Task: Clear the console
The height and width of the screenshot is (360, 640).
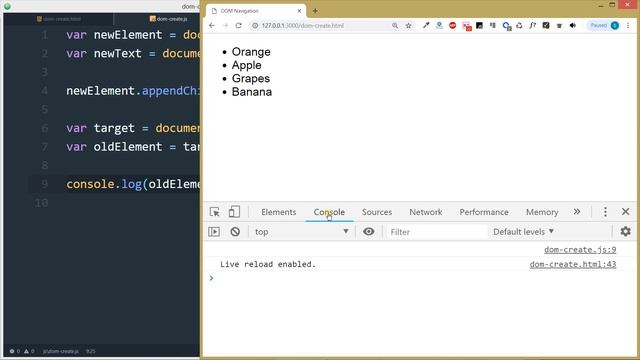Action: pyautogui.click(x=235, y=232)
